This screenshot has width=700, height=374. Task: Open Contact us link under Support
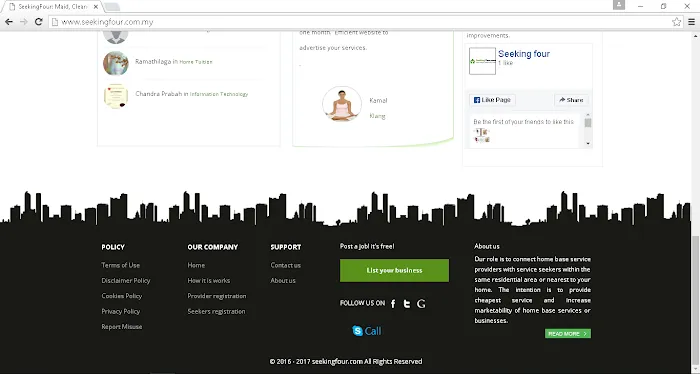tap(286, 265)
